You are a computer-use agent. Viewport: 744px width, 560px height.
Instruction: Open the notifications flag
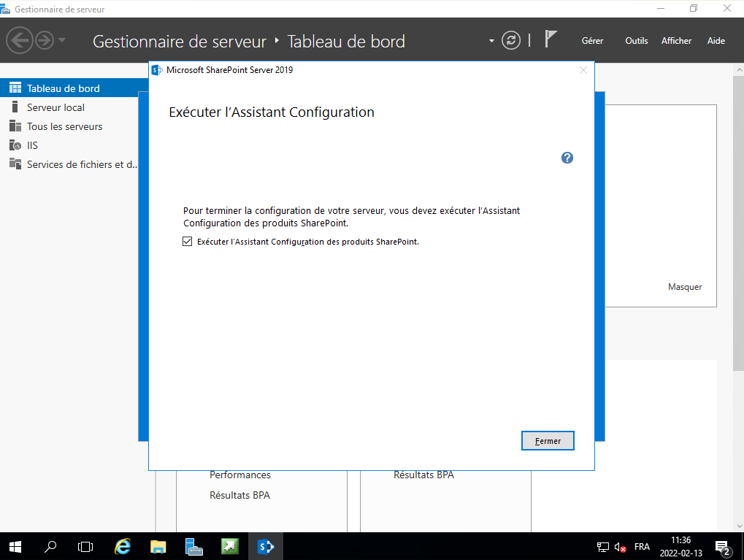551,39
